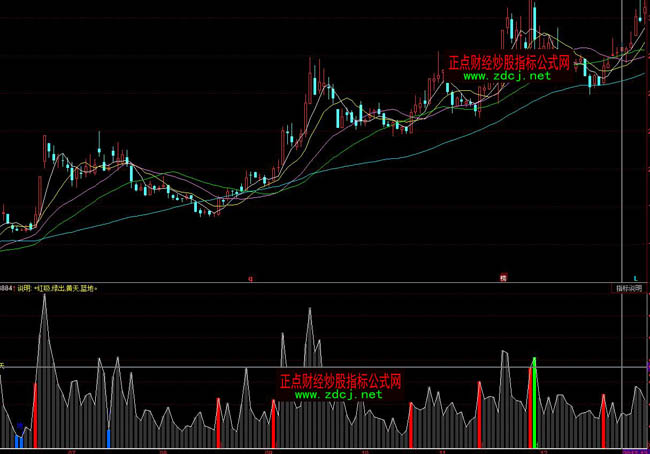
Task: Click the tallest white peak in the indicator panel
Action: click(43, 300)
